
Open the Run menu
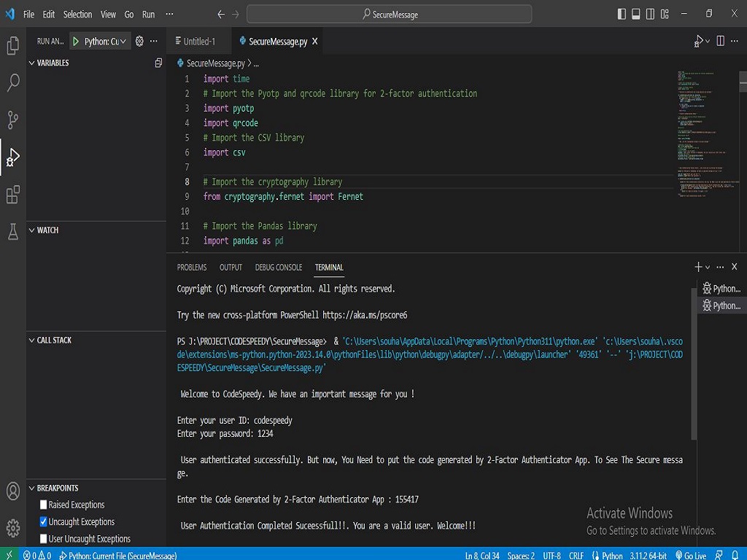[x=148, y=15]
